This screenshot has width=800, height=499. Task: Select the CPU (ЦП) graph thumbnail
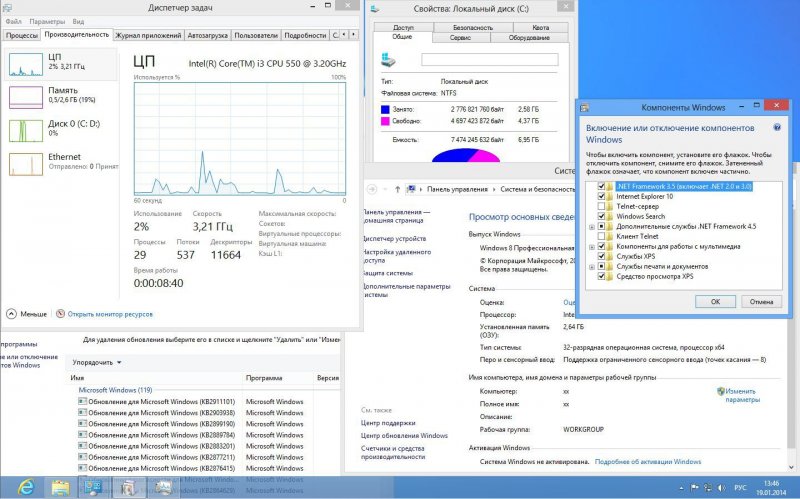click(x=26, y=64)
